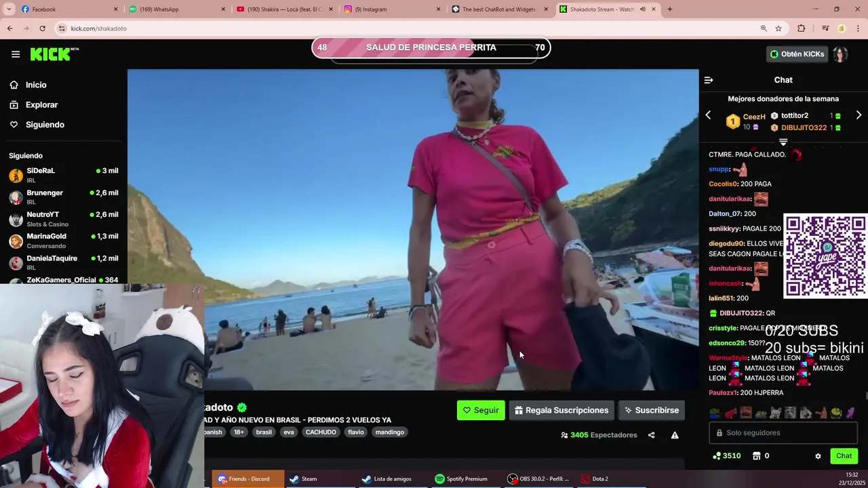Open Friends - Discord in taskbar
This screenshot has height=488, width=868.
[x=248, y=479]
